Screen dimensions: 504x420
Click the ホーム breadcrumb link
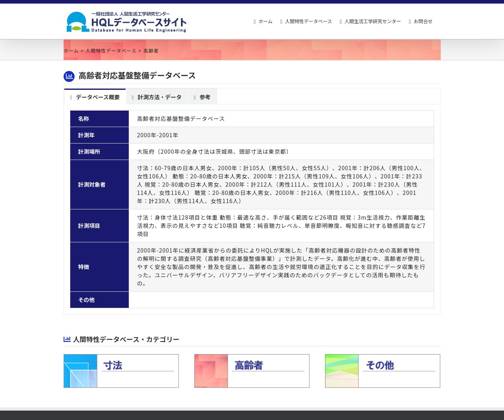(71, 51)
